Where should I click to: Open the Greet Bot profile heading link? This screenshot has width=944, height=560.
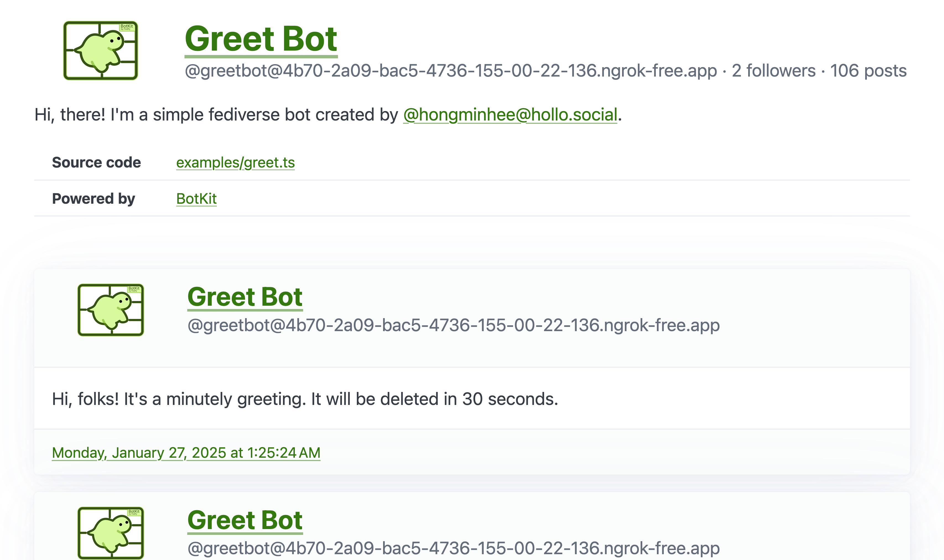[x=261, y=39]
